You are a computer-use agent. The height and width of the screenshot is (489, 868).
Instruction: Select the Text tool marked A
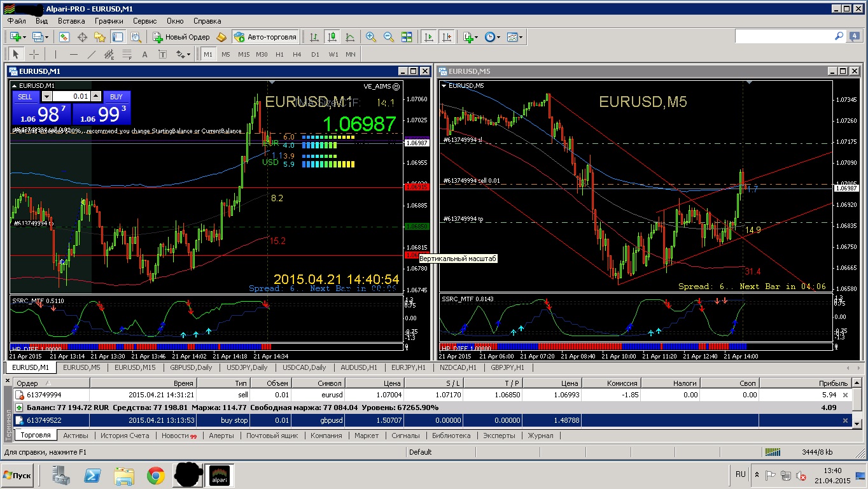point(144,54)
